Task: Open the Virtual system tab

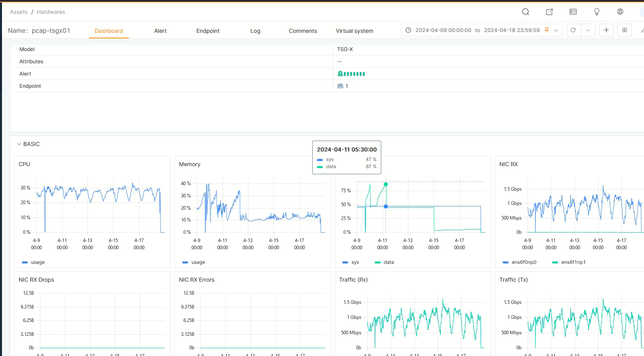Action: 354,31
